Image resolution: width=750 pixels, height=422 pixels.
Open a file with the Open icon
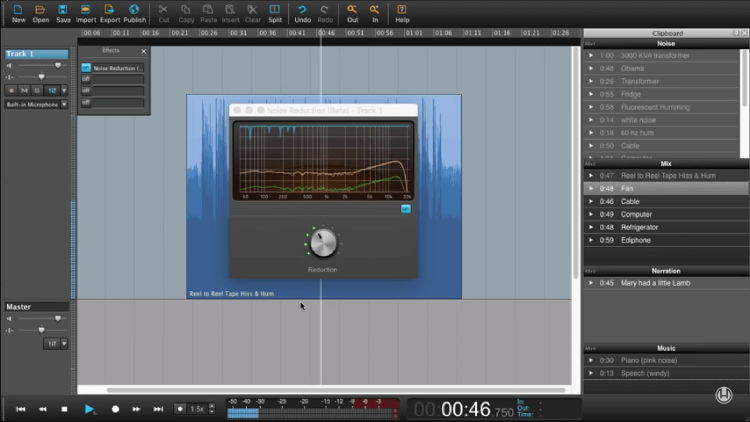pyautogui.click(x=41, y=13)
